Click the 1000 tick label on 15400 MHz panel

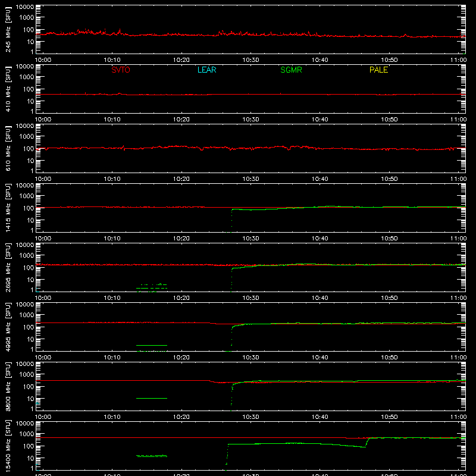coord(27,434)
